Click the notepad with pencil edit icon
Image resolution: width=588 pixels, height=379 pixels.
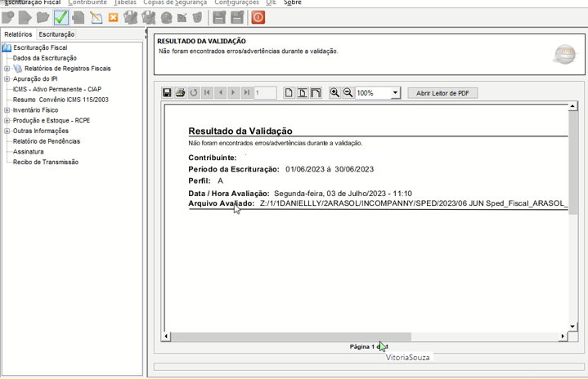point(97,18)
